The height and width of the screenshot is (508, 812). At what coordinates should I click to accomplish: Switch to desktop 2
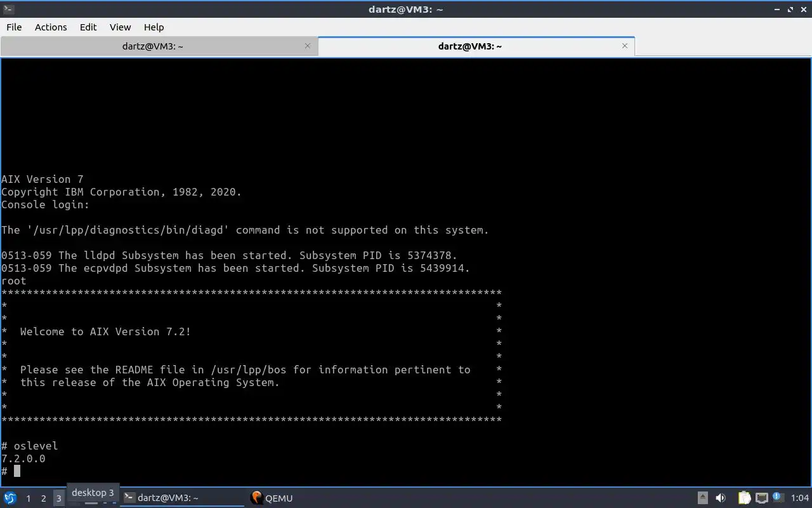click(43, 498)
